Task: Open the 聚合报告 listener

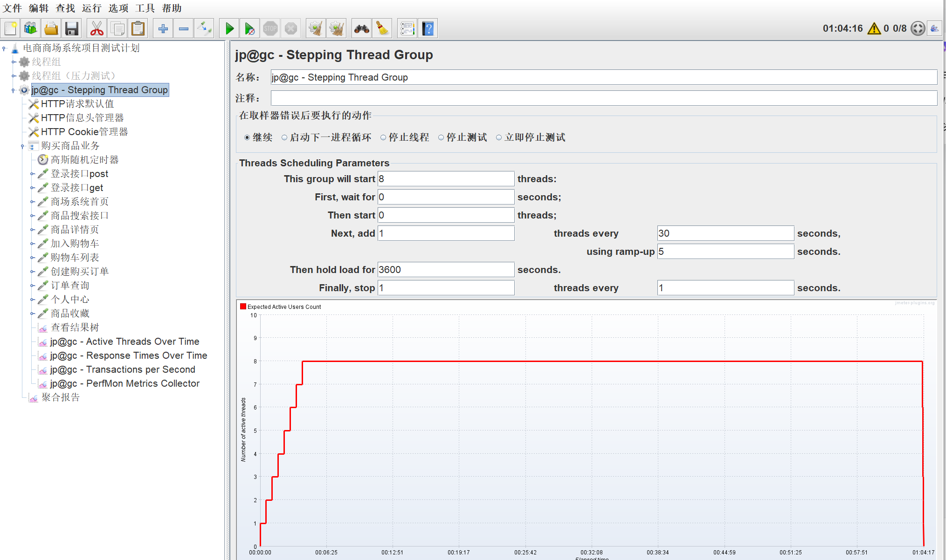Action: (61, 397)
